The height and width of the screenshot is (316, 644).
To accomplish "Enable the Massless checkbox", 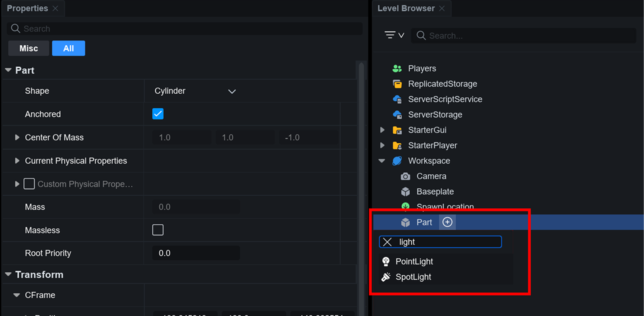I will pyautogui.click(x=158, y=230).
